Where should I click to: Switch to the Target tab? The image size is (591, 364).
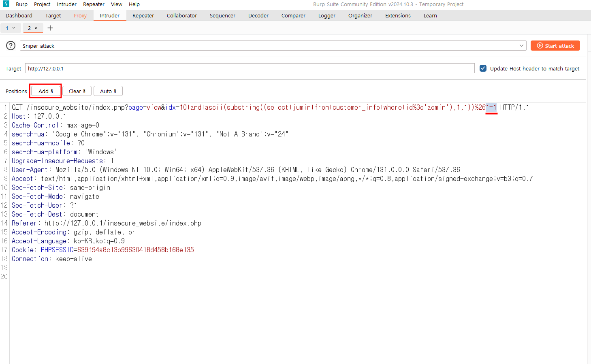point(53,16)
